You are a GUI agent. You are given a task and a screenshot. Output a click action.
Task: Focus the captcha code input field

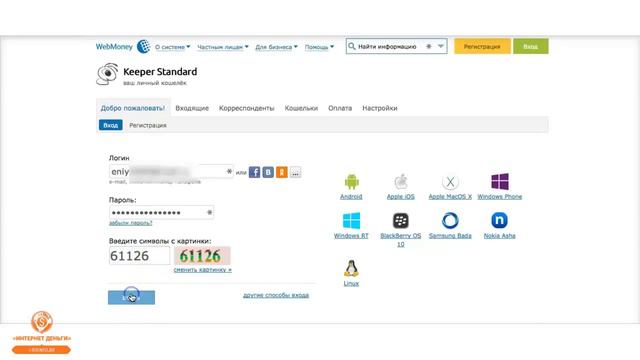pos(139,256)
